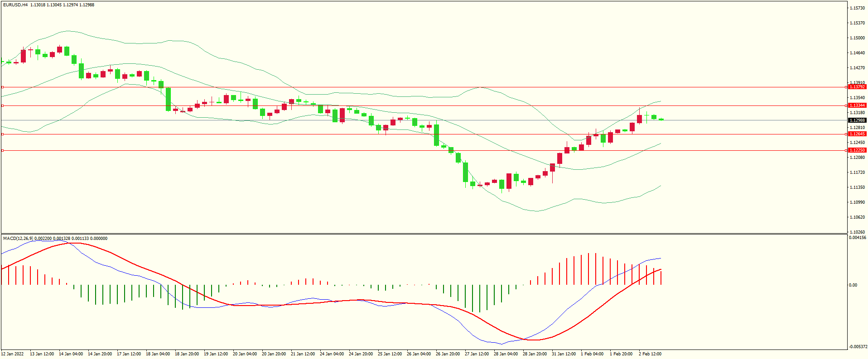The width and height of the screenshot is (868, 359).
Task: Click the 0.00 zero level on the MACD scale
Action: 853,285
